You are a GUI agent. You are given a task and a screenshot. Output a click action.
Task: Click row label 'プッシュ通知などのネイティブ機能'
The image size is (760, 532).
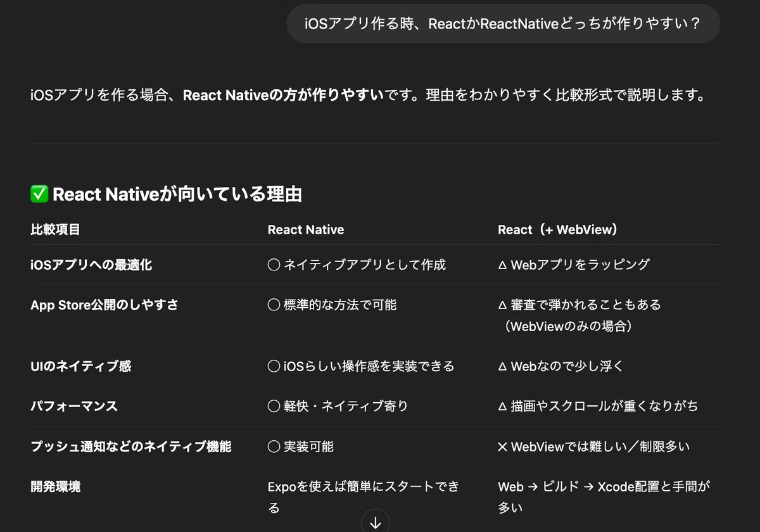[131, 446]
